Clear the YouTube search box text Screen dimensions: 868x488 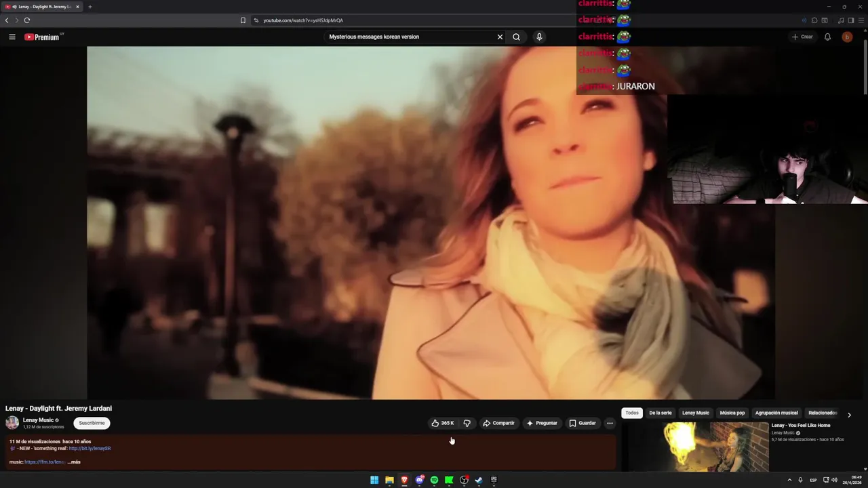tap(500, 37)
